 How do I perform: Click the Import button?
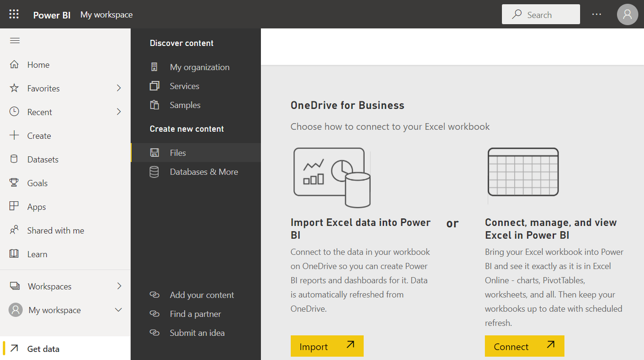327,346
